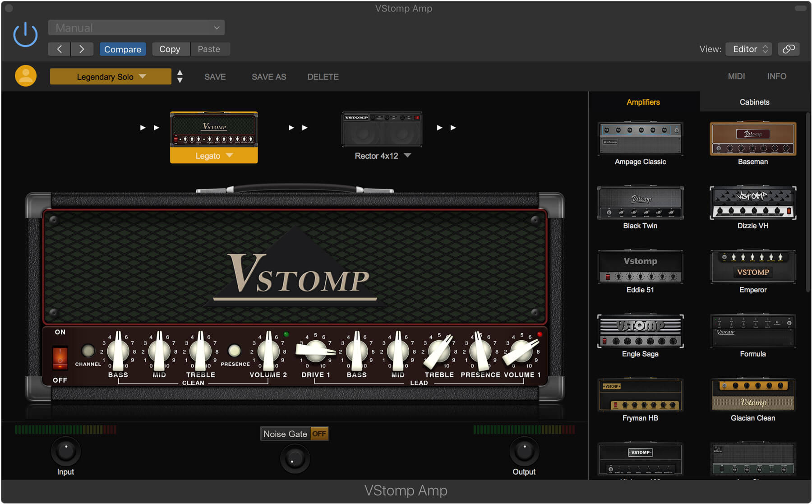Toggle the Noise Gate OFF switch
Image resolution: width=812 pixels, height=504 pixels.
click(x=319, y=434)
